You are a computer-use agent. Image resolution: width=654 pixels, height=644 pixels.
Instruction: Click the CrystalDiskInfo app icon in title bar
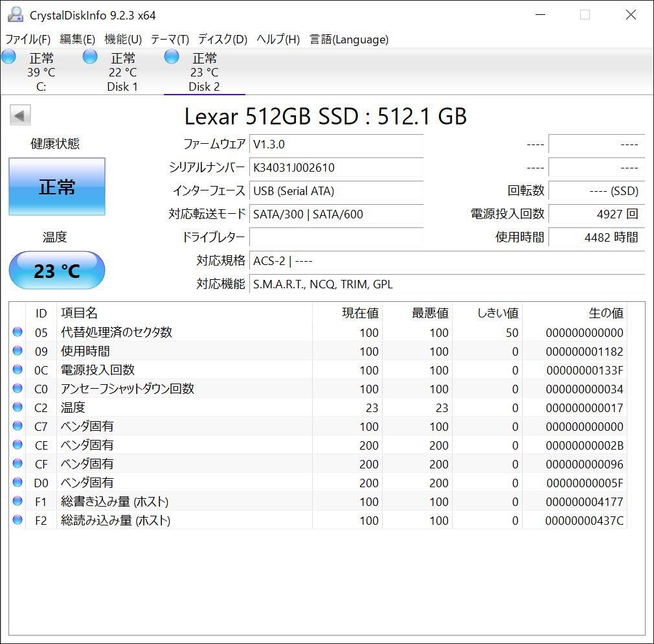pos(16,15)
